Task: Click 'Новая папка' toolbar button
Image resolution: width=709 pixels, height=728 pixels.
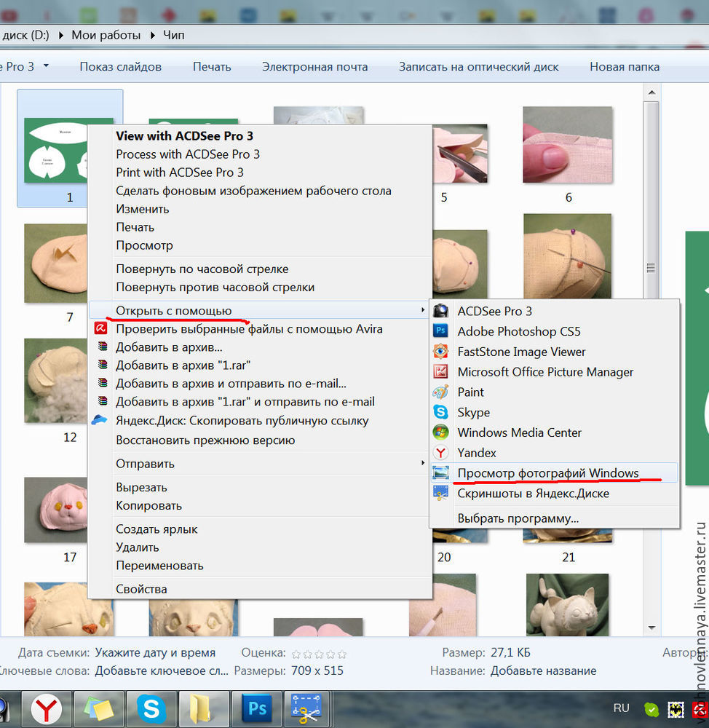Action: (624, 67)
